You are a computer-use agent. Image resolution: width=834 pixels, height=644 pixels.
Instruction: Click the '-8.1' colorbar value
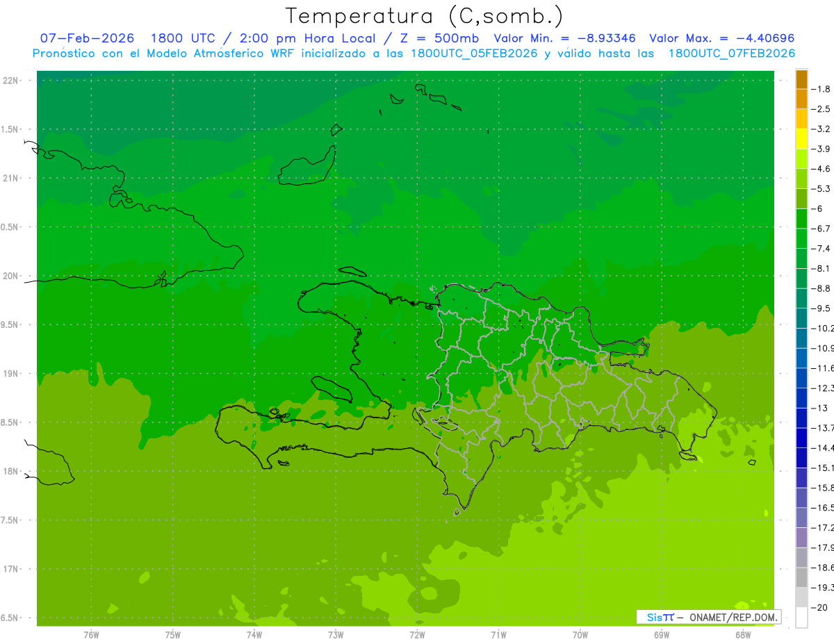pos(821,268)
